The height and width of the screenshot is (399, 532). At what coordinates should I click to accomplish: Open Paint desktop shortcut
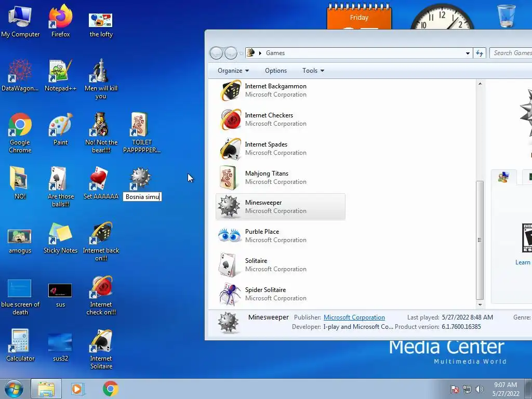[60, 129]
